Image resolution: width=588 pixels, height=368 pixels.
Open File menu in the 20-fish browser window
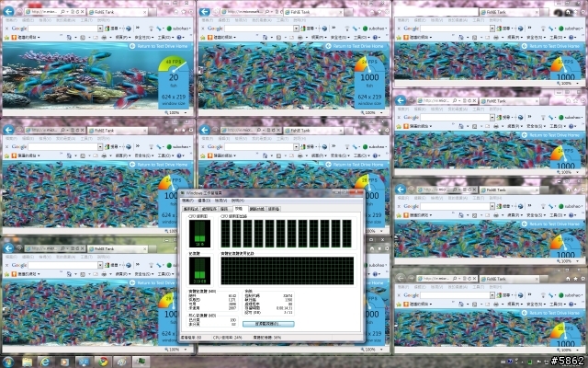(11, 20)
